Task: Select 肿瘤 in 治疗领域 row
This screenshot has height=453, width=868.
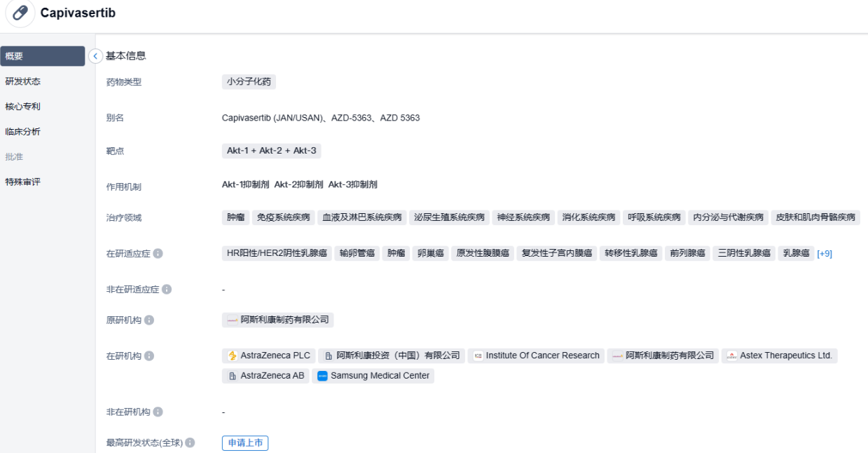Action: click(x=236, y=217)
